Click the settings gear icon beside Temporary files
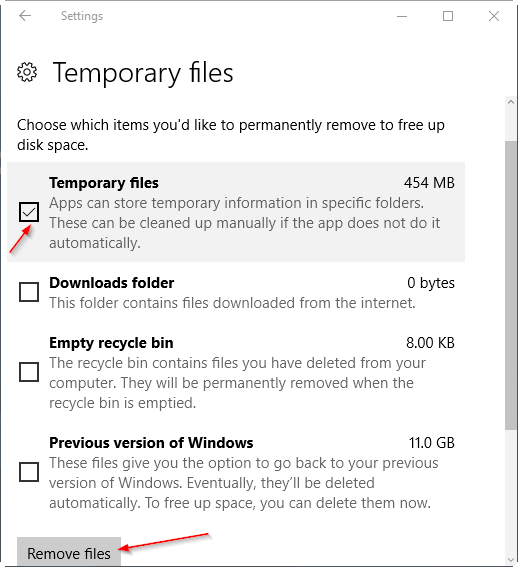This screenshot has height=567, width=518. (x=27, y=72)
